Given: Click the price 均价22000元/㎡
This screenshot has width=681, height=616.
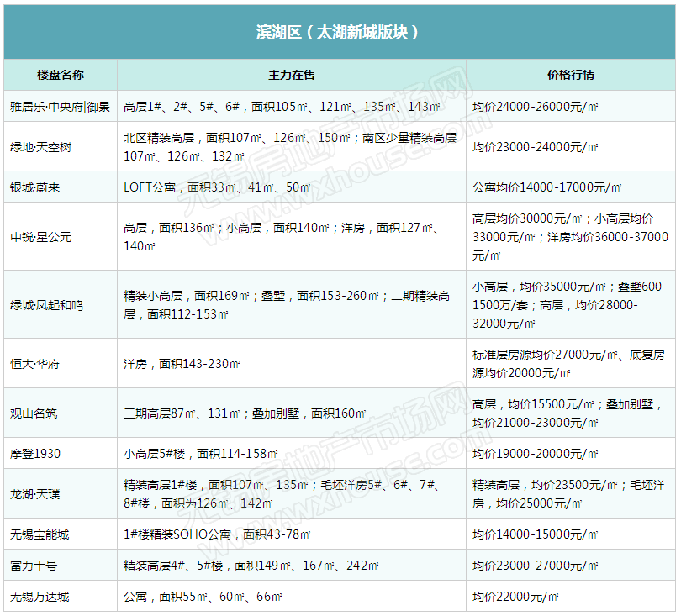Looking at the screenshot, I should click(515, 597).
